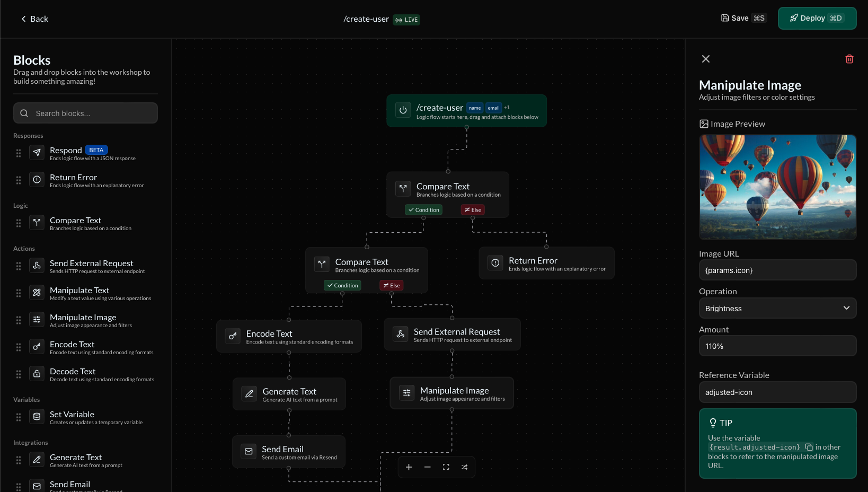This screenshot has width=868, height=492.
Task: Click the Search blocks input field
Action: click(x=85, y=113)
